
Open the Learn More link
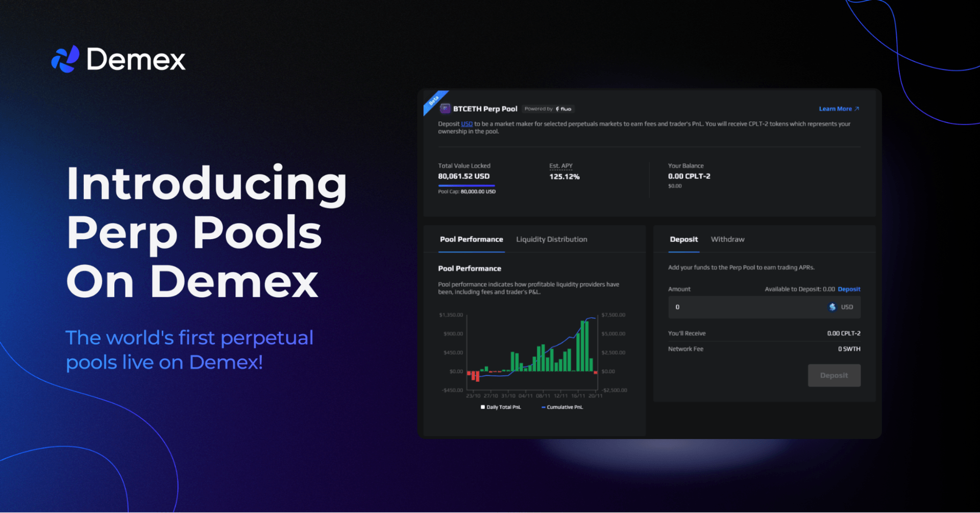(x=839, y=109)
